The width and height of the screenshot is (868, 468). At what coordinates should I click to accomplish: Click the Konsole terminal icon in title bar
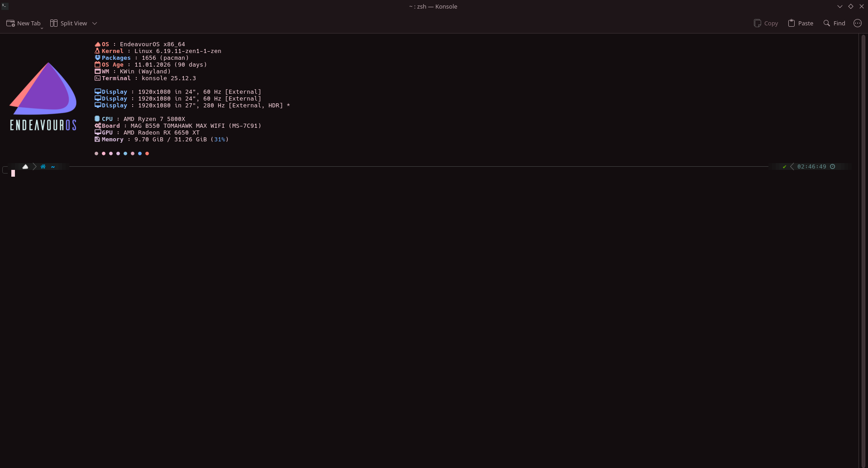(x=5, y=6)
